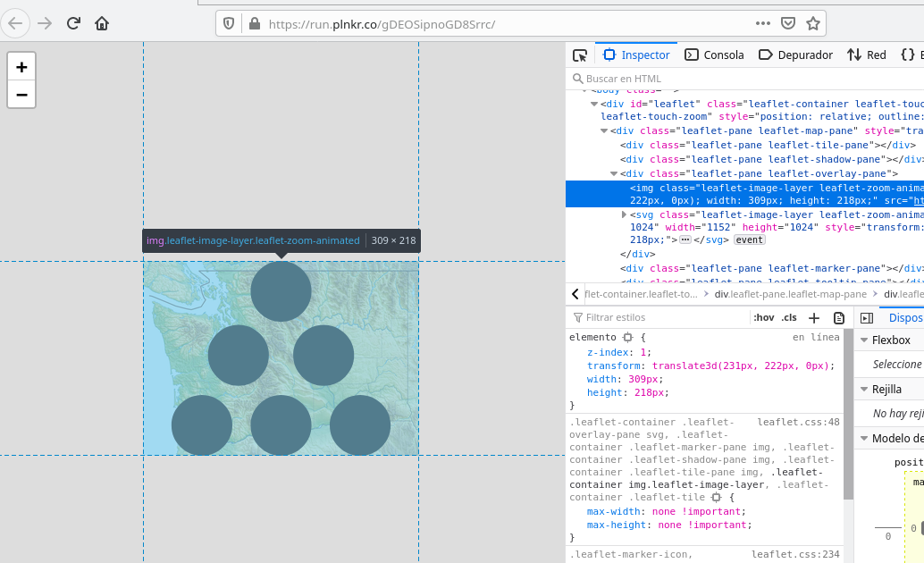Reload the current page
The height and width of the screenshot is (563, 924).
click(x=73, y=23)
